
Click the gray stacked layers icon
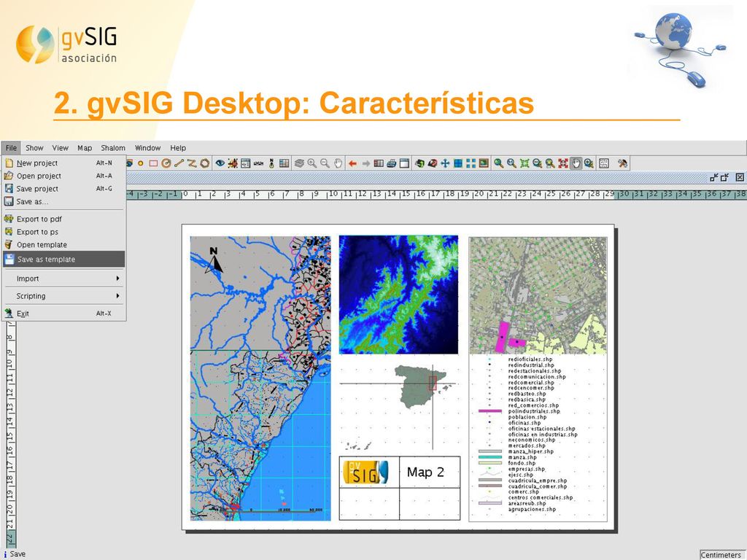(299, 163)
